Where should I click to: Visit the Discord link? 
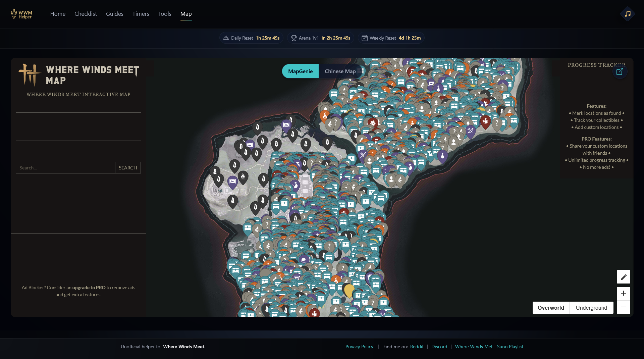439,347
